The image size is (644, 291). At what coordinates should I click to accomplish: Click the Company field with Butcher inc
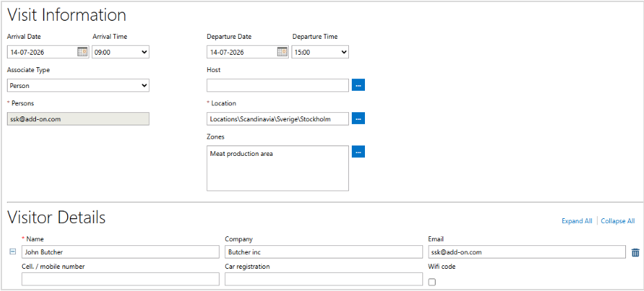click(x=323, y=252)
